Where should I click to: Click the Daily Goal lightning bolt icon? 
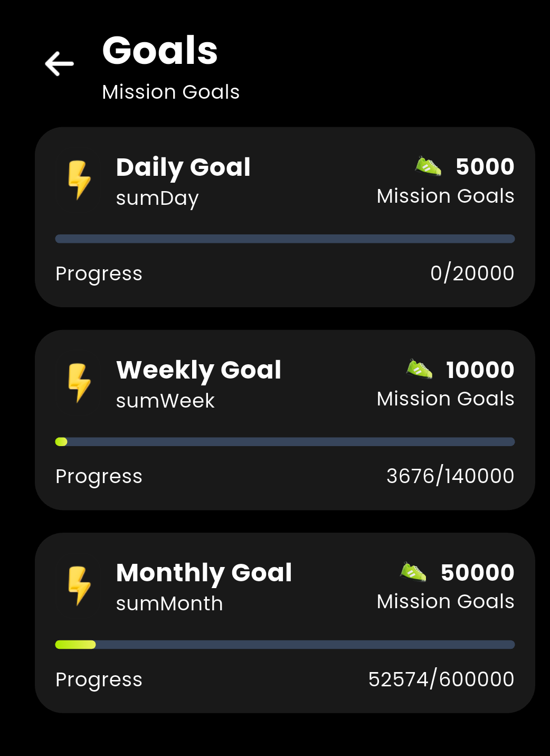79,180
